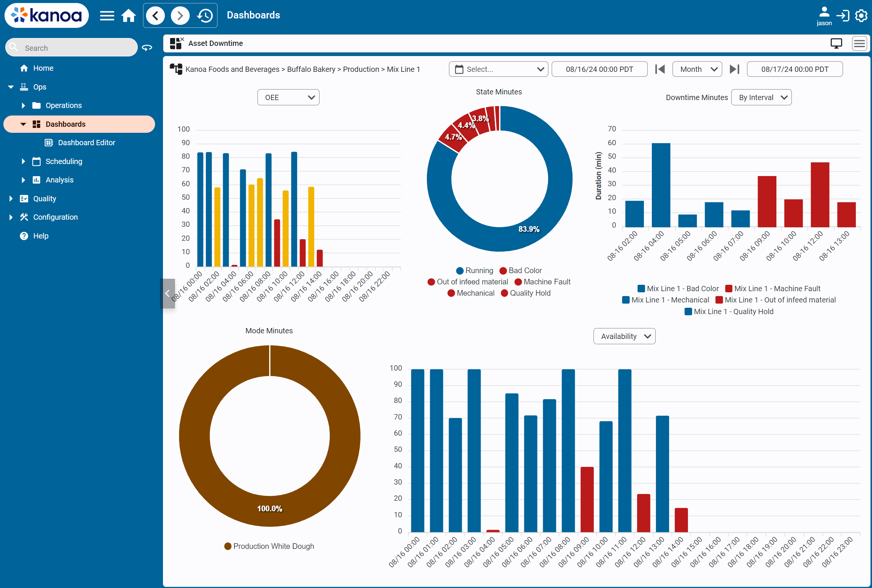
Task: Toggle Quality Hold state legend entry
Action: pyautogui.click(x=526, y=293)
